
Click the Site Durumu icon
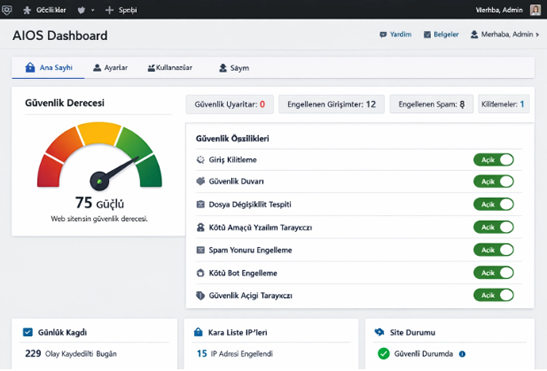pyautogui.click(x=379, y=332)
